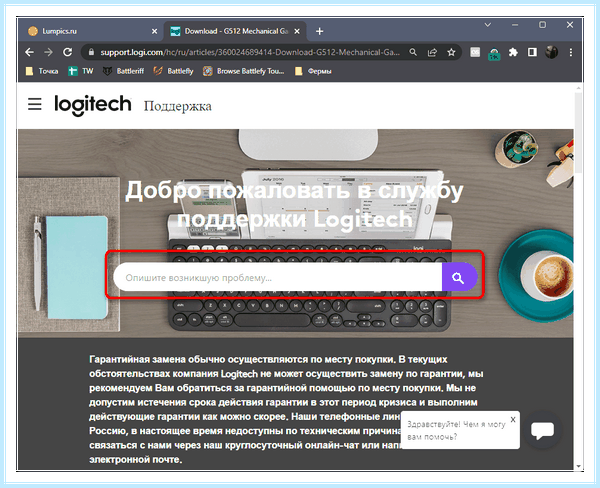The height and width of the screenshot is (488, 600).
Task: Click the share page icon in address bar
Action: click(x=432, y=52)
